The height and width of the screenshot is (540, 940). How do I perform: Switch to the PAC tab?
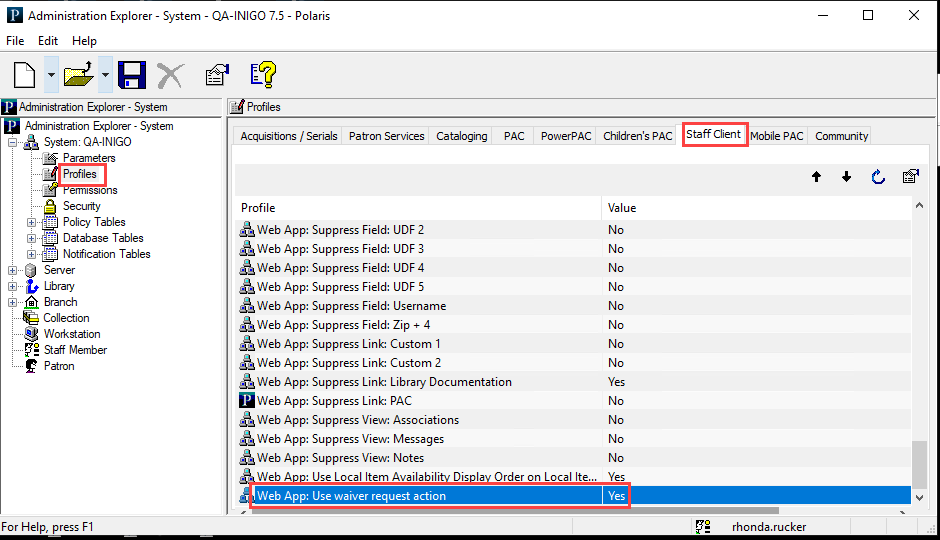[x=514, y=136]
